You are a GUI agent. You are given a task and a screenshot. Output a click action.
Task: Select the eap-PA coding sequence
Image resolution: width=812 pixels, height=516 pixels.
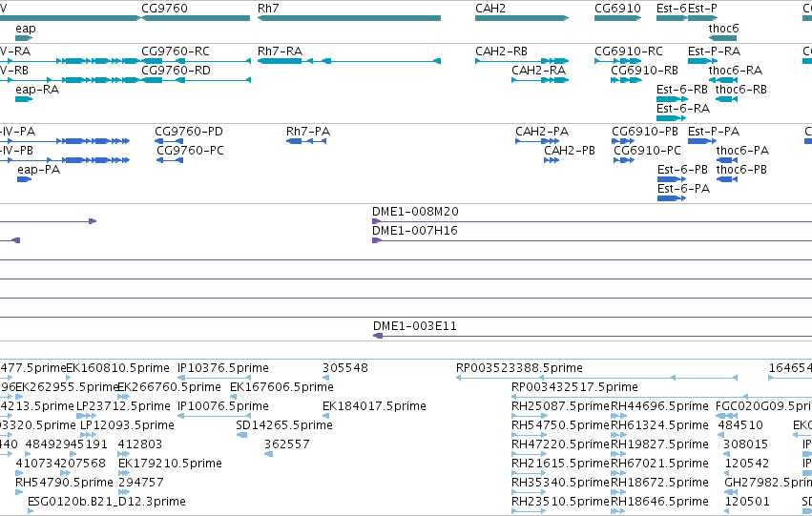point(25,179)
